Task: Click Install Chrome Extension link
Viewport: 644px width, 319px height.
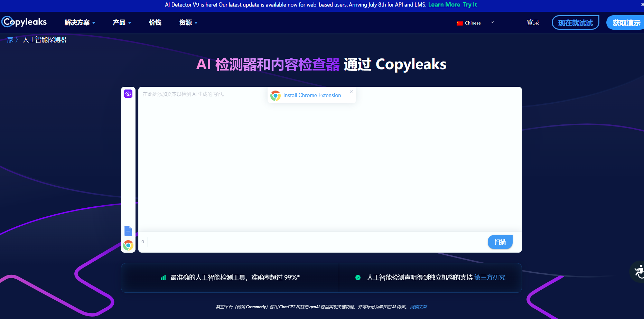Action: pos(312,95)
